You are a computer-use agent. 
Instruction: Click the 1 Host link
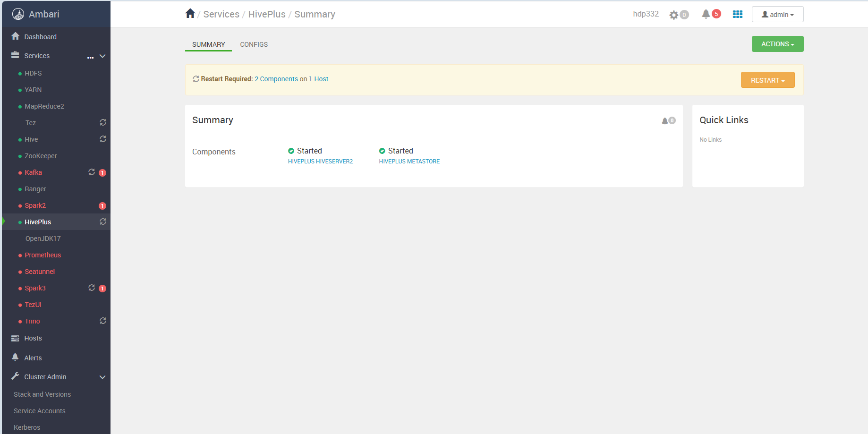point(318,79)
